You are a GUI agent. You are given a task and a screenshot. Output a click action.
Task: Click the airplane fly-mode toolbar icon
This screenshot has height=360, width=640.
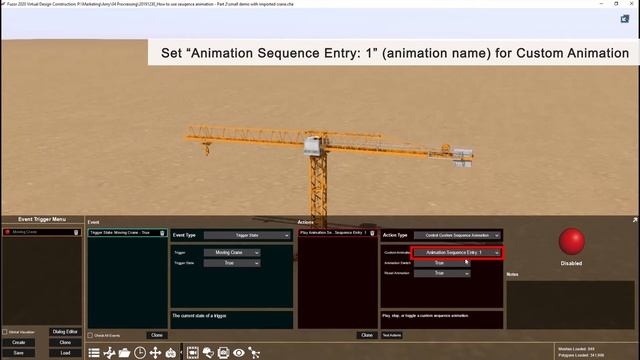109,353
